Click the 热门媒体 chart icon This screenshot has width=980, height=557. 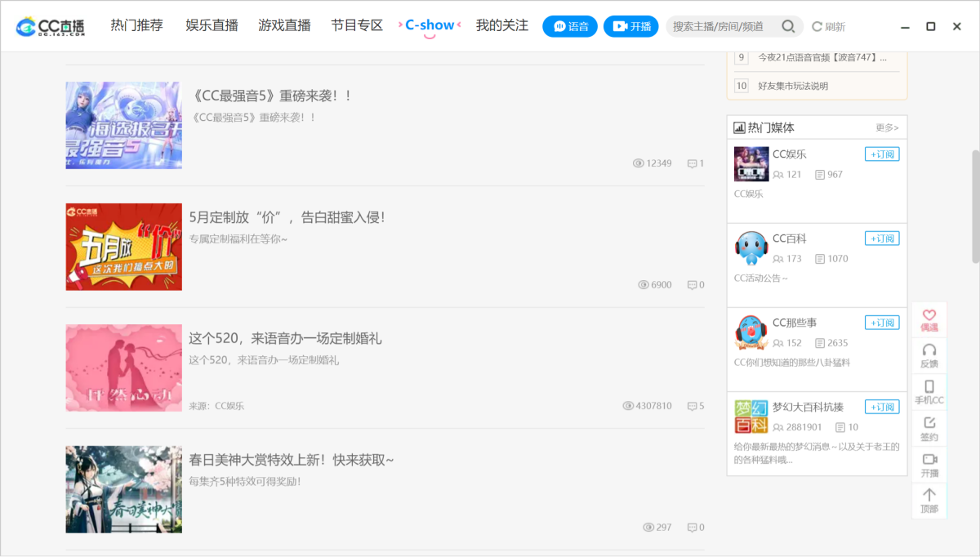pyautogui.click(x=739, y=127)
